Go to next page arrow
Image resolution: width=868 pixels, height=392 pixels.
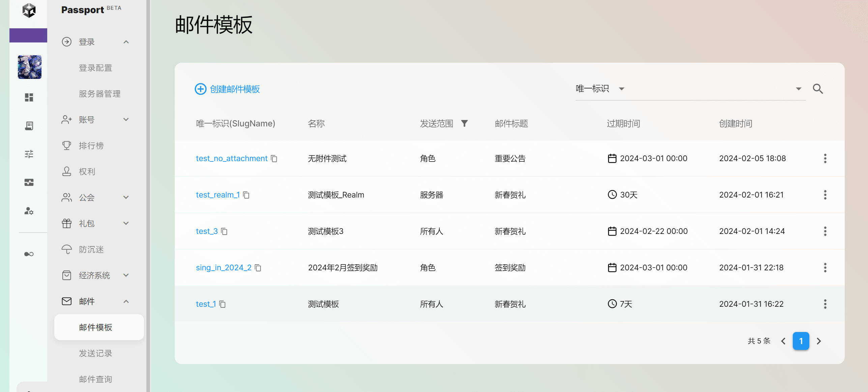pyautogui.click(x=819, y=341)
